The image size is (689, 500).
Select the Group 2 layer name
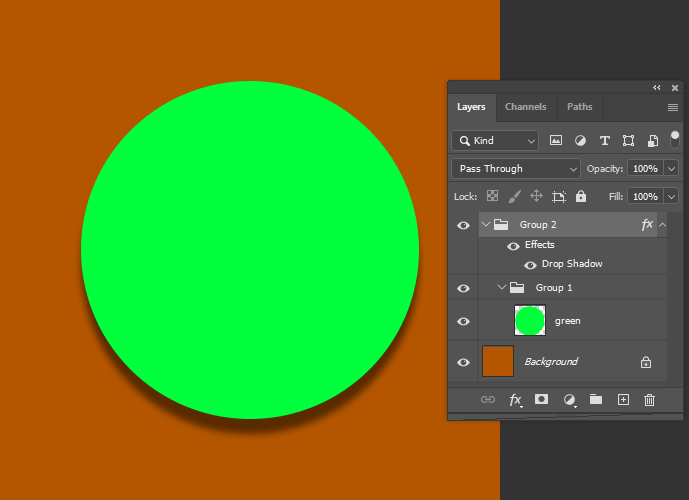(538, 225)
